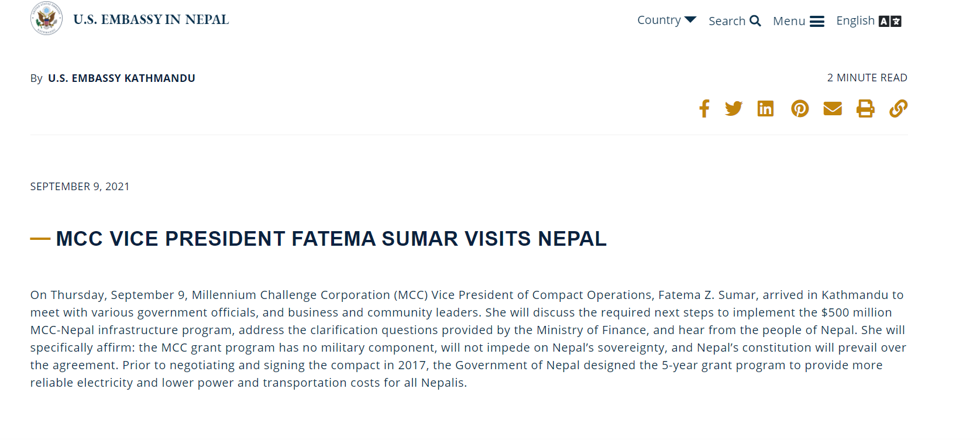980x440 pixels.
Task: Click the MCC Vice President headline
Action: pos(331,239)
